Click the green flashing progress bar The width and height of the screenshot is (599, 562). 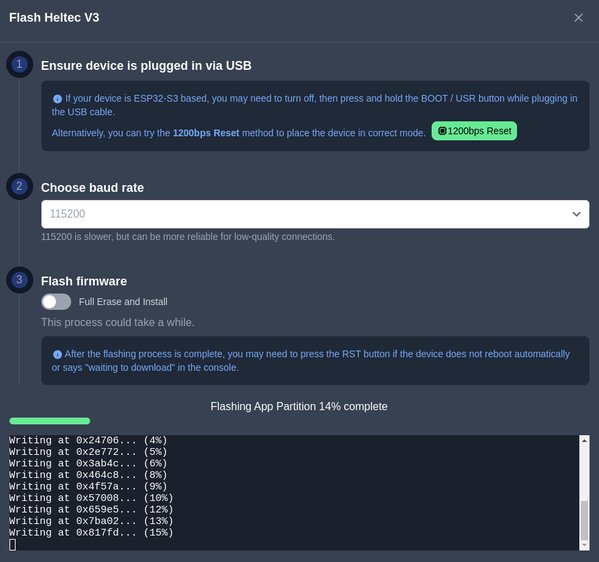point(50,421)
